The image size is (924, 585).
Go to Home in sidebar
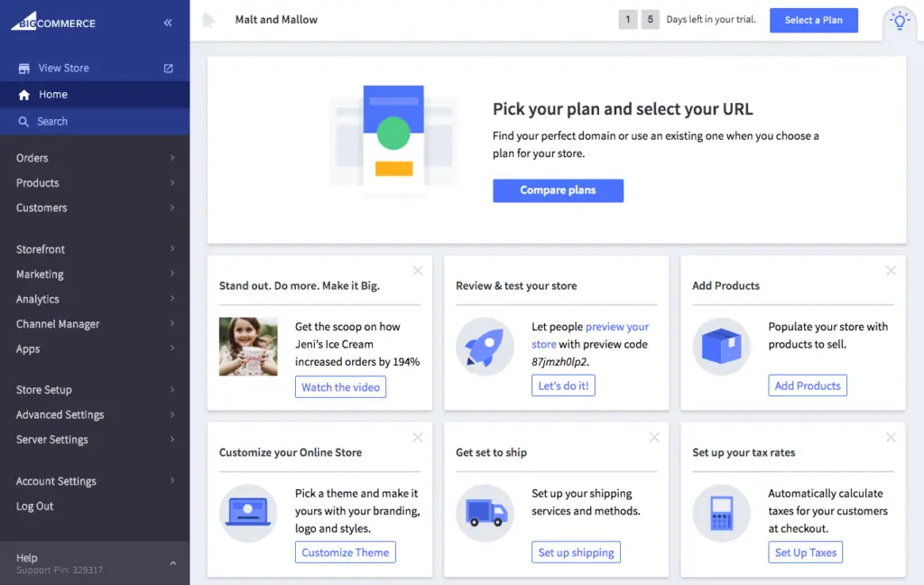95,95
